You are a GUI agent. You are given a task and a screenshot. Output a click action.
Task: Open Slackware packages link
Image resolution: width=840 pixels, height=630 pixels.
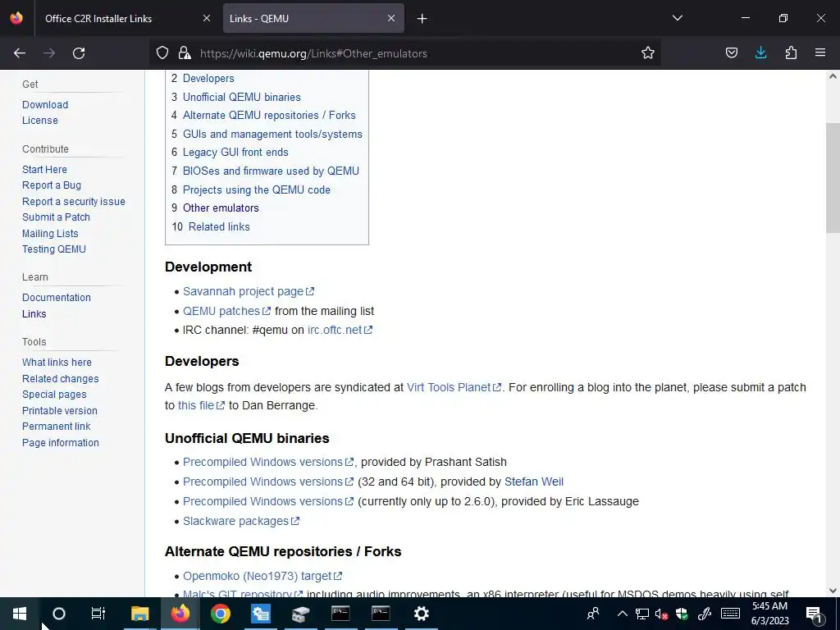[241, 521]
